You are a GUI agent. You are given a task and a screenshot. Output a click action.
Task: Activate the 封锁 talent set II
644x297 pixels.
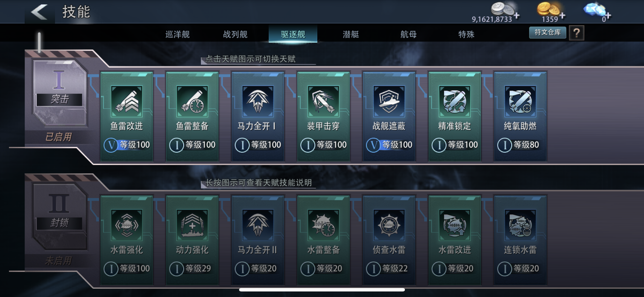tap(59, 216)
